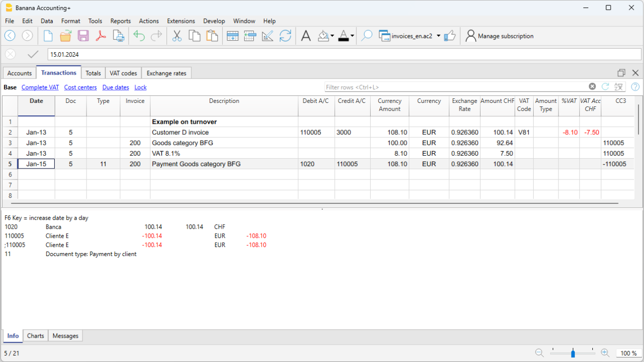Select the Complete VAT view link
This screenshot has height=362, width=644.
coord(40,87)
